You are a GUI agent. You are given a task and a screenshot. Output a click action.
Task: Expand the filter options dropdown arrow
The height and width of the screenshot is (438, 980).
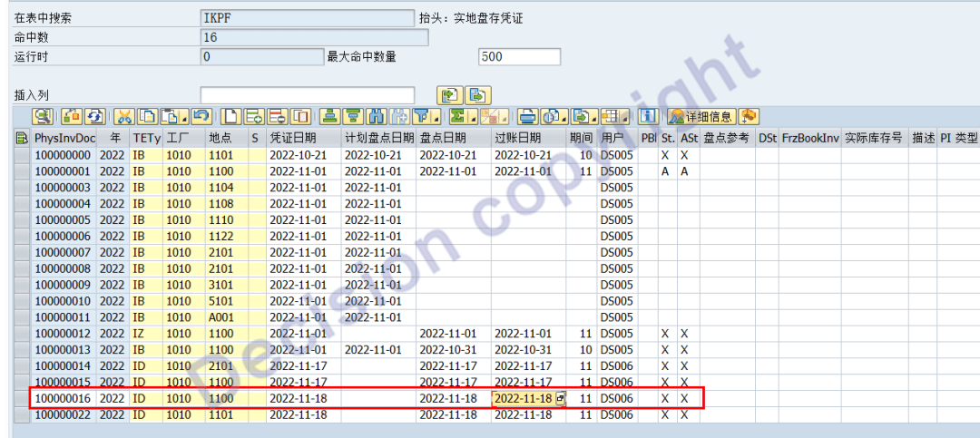(x=436, y=119)
